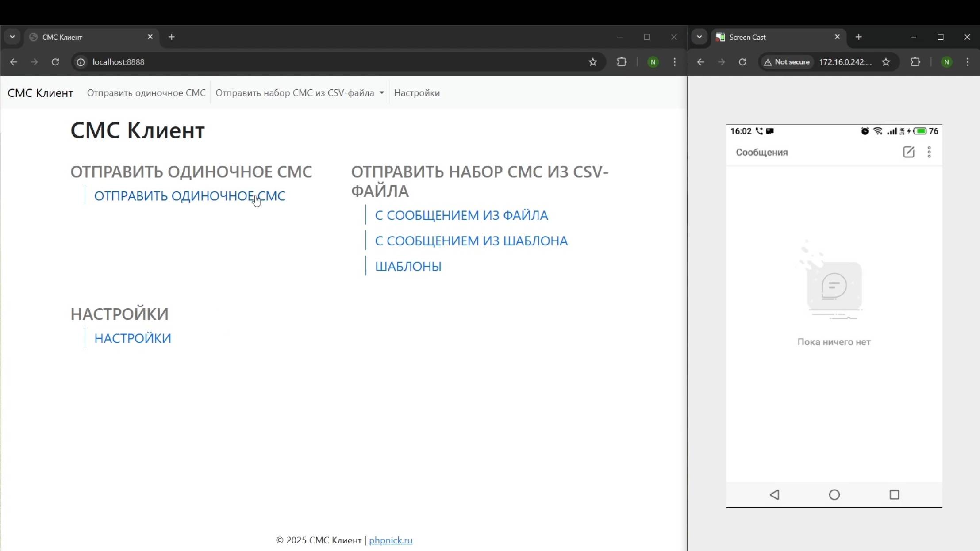Open the ШАБЛОНЫ link
Screen dimensions: 980x551
coord(408,266)
